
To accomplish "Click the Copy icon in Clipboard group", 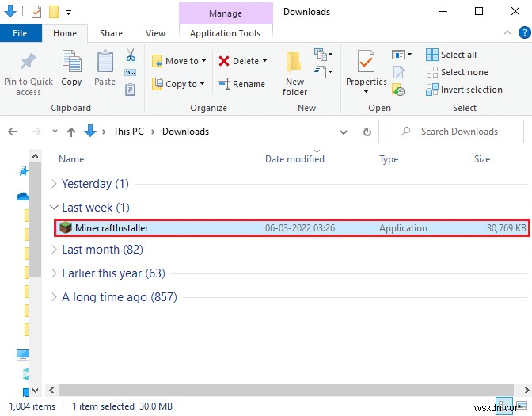I will (x=71, y=62).
